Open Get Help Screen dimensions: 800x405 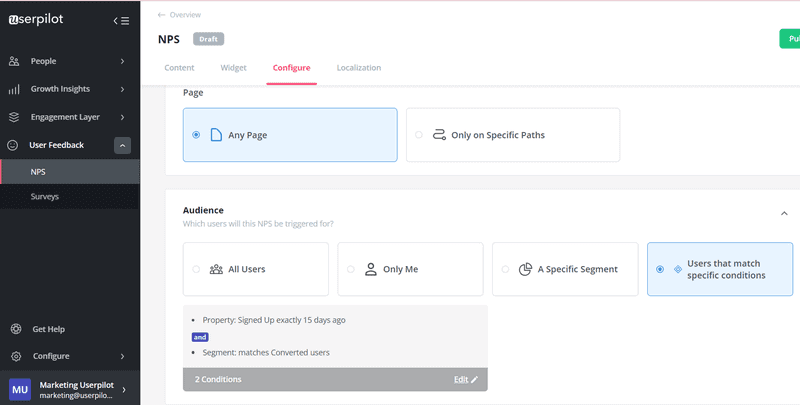pyautogui.click(x=48, y=329)
